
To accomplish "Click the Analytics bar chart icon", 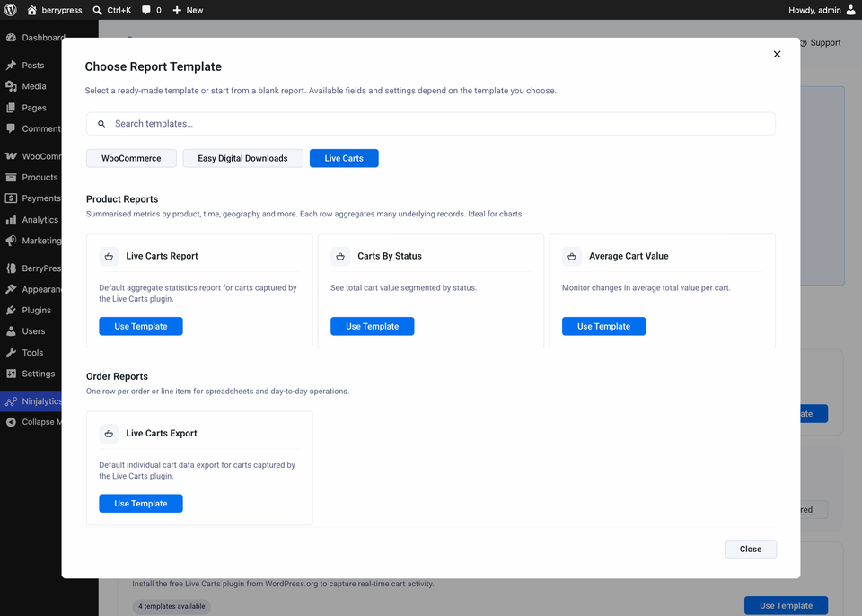I will 11,219.
